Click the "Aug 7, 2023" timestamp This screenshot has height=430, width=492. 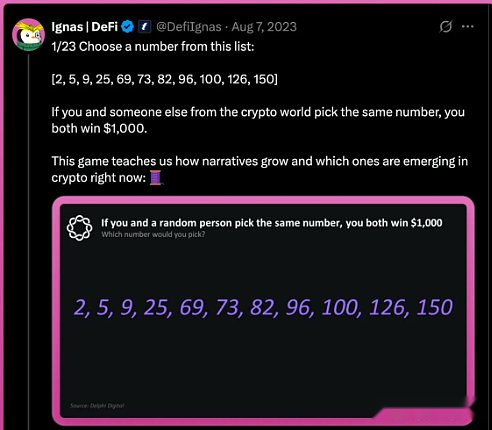(264, 27)
